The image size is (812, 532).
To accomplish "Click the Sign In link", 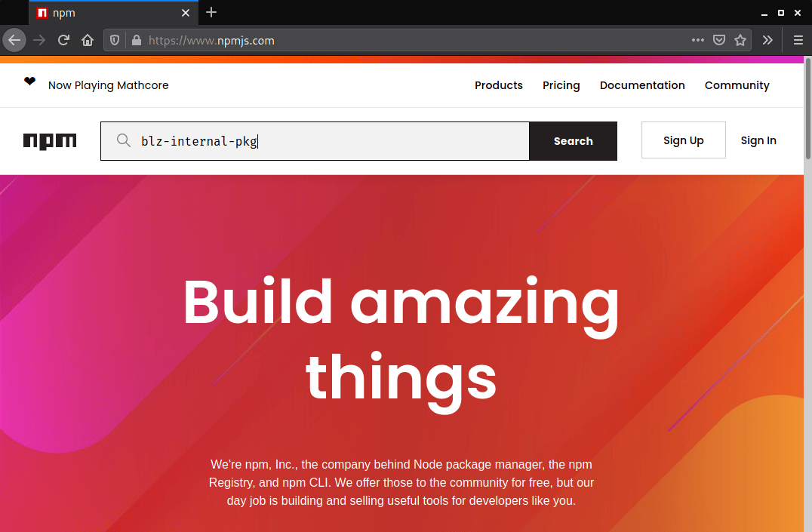I will pos(758,140).
